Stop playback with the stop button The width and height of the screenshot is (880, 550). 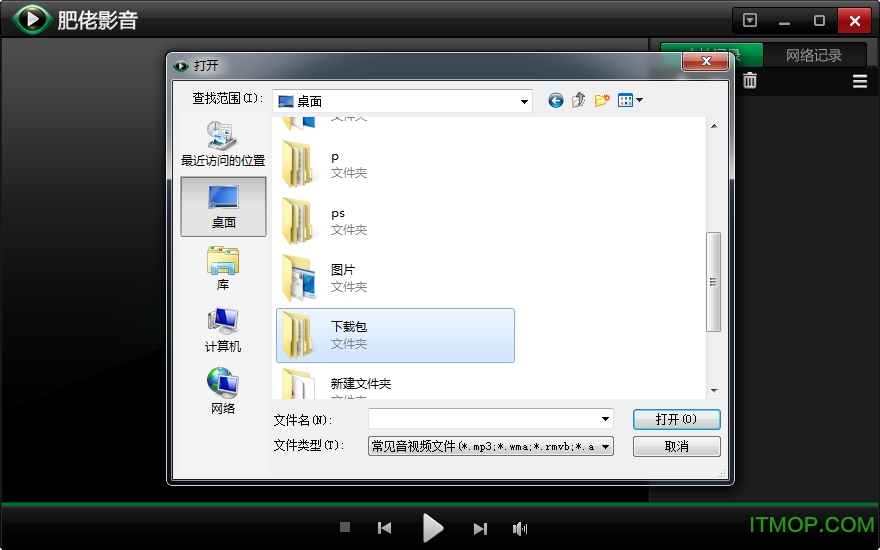(345, 527)
